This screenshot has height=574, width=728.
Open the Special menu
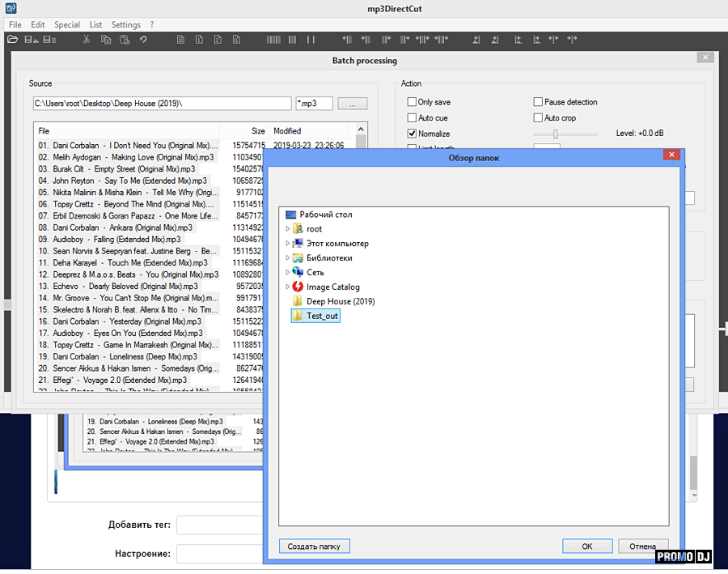tap(67, 24)
